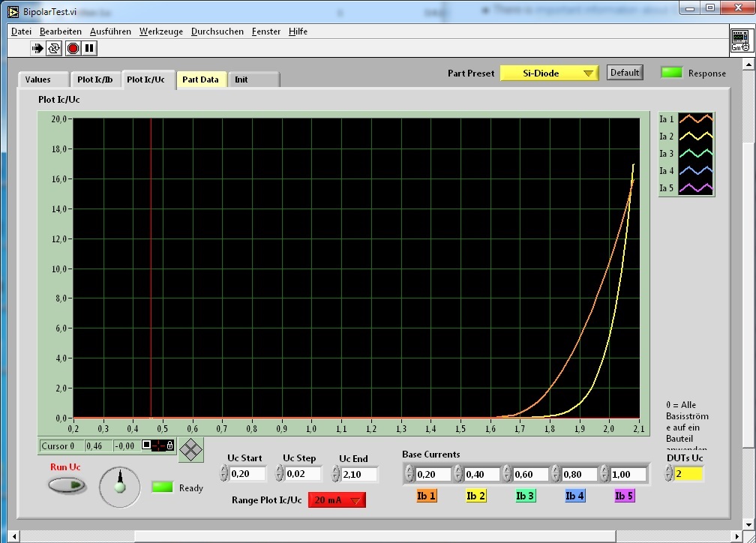Click the orange Ib 1 label

pos(426,496)
